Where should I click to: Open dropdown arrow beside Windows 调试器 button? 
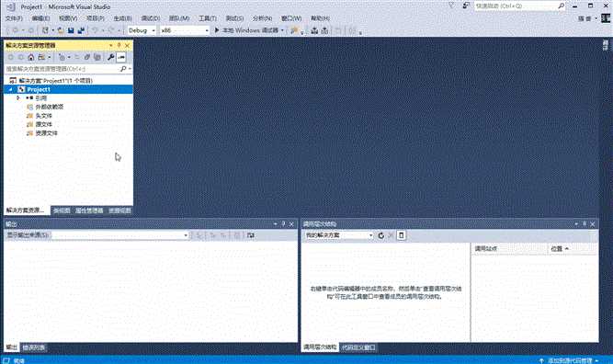point(282,30)
